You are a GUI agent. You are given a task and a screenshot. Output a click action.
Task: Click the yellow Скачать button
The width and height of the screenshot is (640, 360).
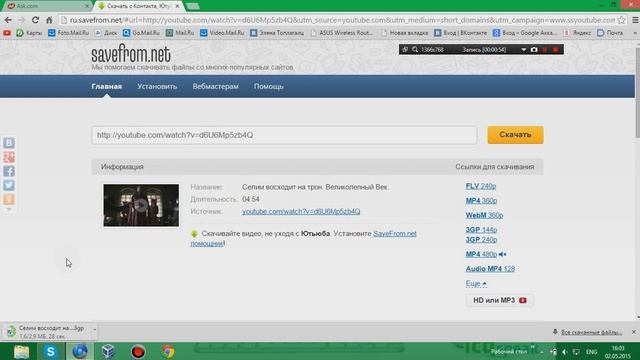click(x=515, y=135)
